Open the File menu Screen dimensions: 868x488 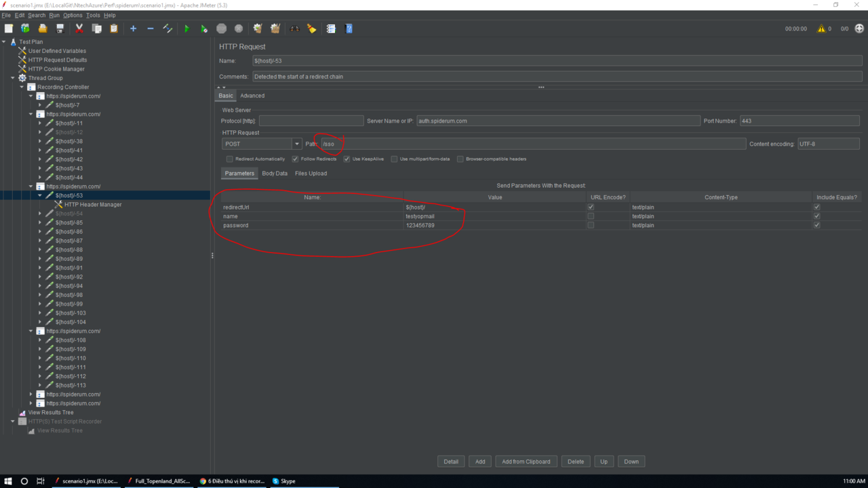(6, 15)
